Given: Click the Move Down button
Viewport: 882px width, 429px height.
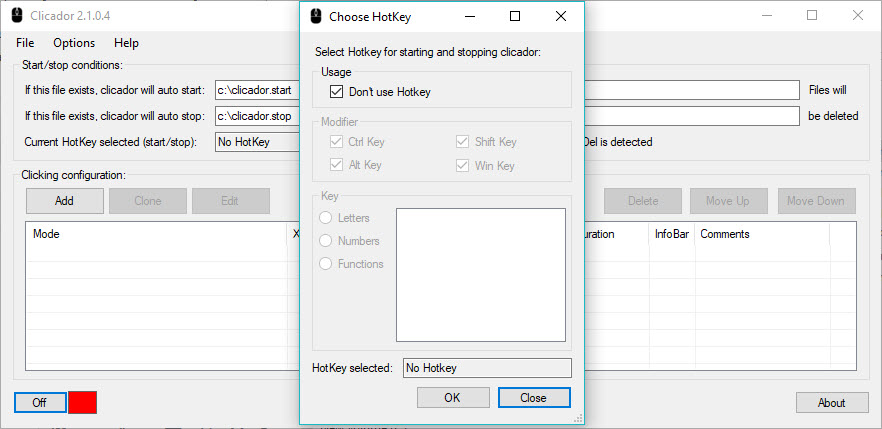Looking at the screenshot, I should (817, 201).
